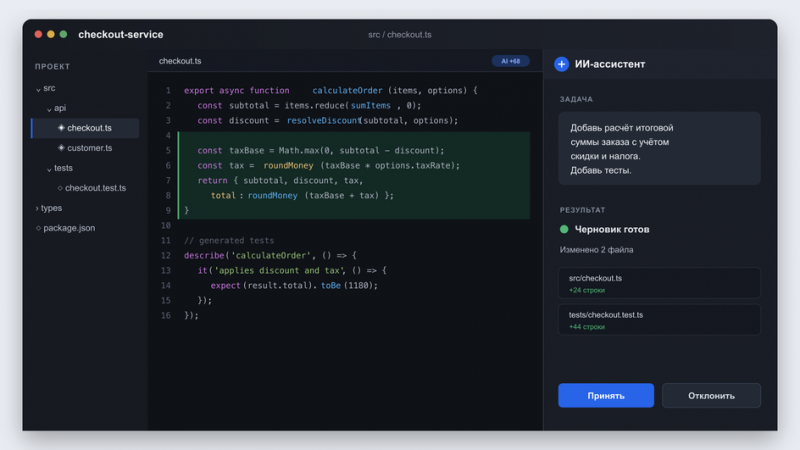Collapse the api folder chevron
This screenshot has width=800, height=450.
pos(49,109)
